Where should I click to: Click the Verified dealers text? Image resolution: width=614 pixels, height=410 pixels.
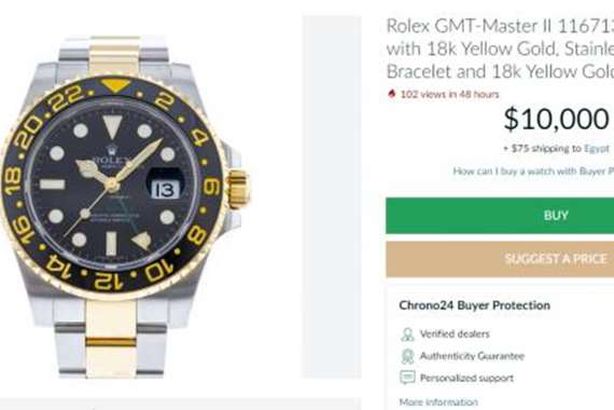(457, 334)
